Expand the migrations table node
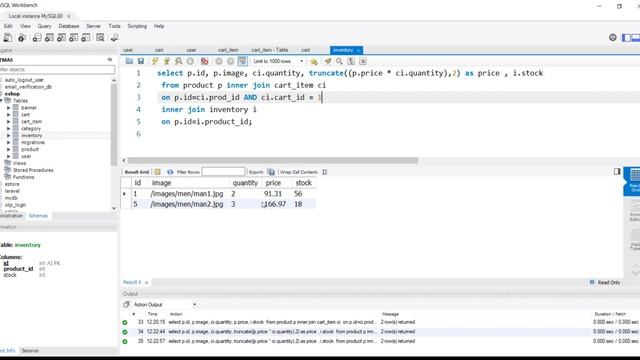Screen dimensions: 640x360 9,142
